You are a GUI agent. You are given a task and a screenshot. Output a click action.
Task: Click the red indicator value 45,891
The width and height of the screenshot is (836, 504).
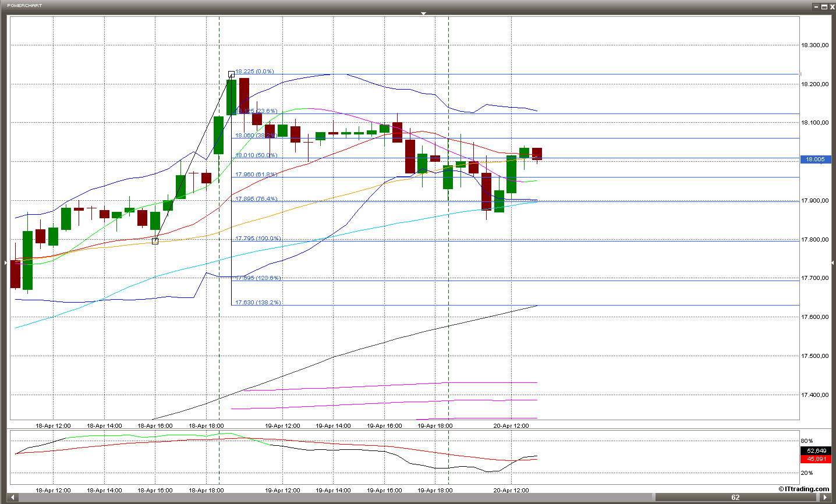pos(816,459)
